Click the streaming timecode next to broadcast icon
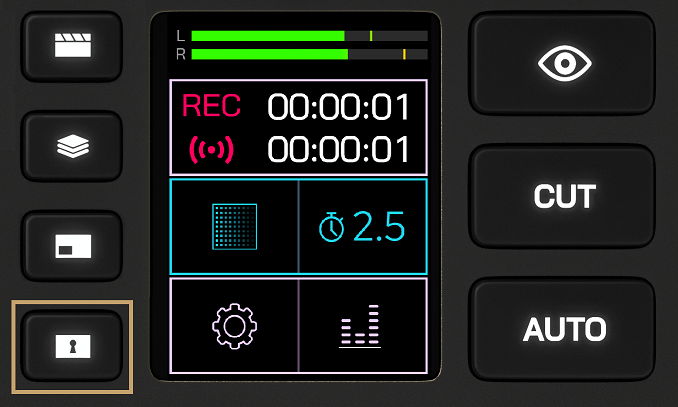 coord(338,149)
